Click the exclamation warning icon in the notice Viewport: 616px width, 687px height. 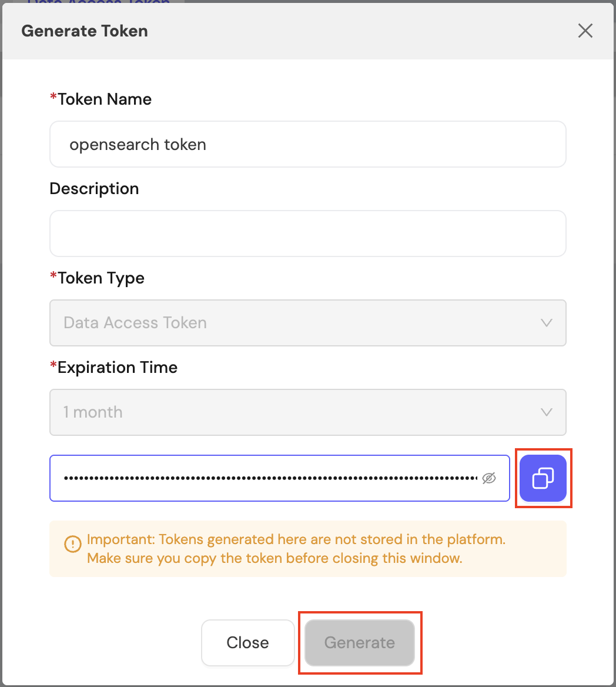click(x=73, y=544)
